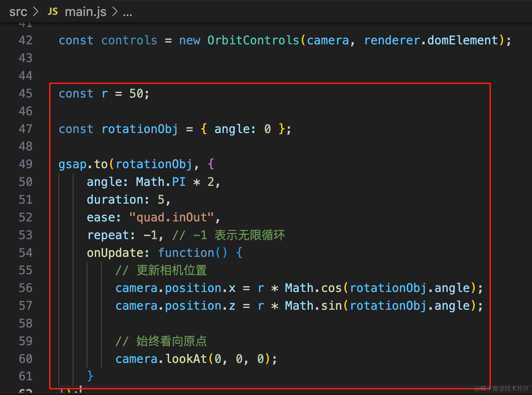The image size is (532, 395).
Task: Open the src breadcrumb folder
Action: coord(18,12)
